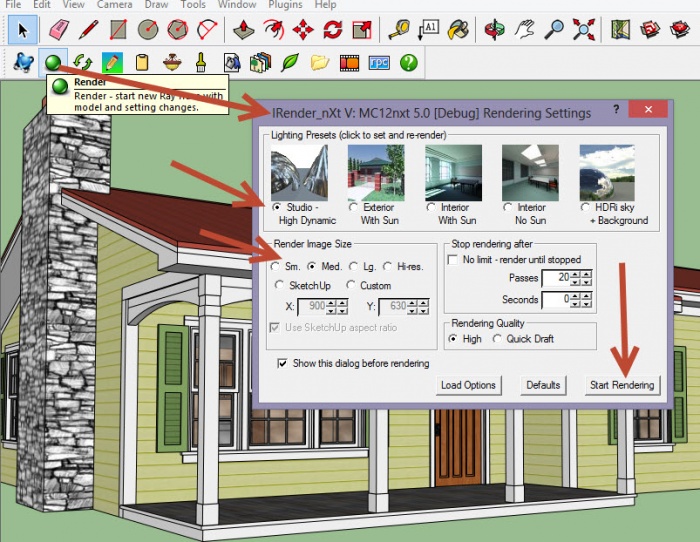Select Custom render image size
700x542 pixels.
pyautogui.click(x=351, y=285)
